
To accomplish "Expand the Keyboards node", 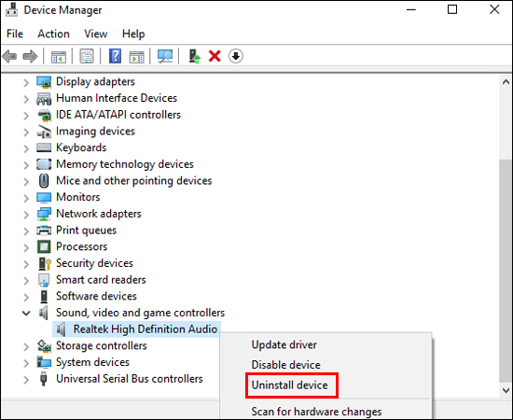I will 26,148.
